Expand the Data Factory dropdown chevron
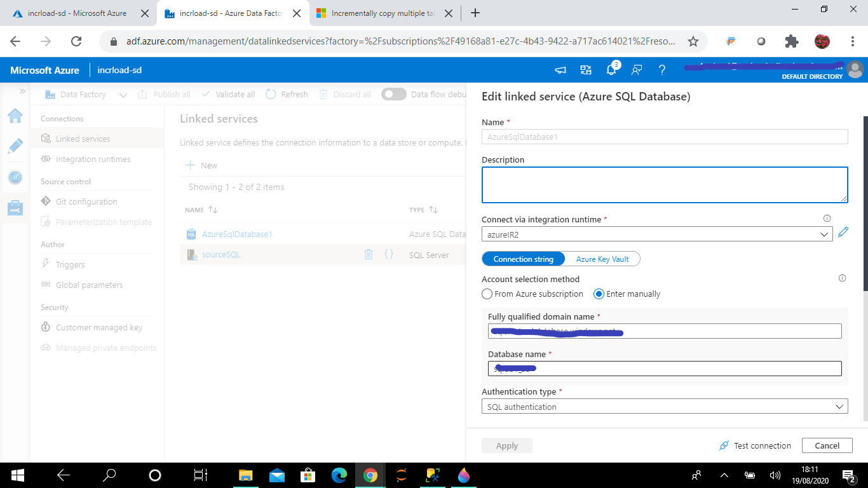868x488 pixels. coord(123,95)
